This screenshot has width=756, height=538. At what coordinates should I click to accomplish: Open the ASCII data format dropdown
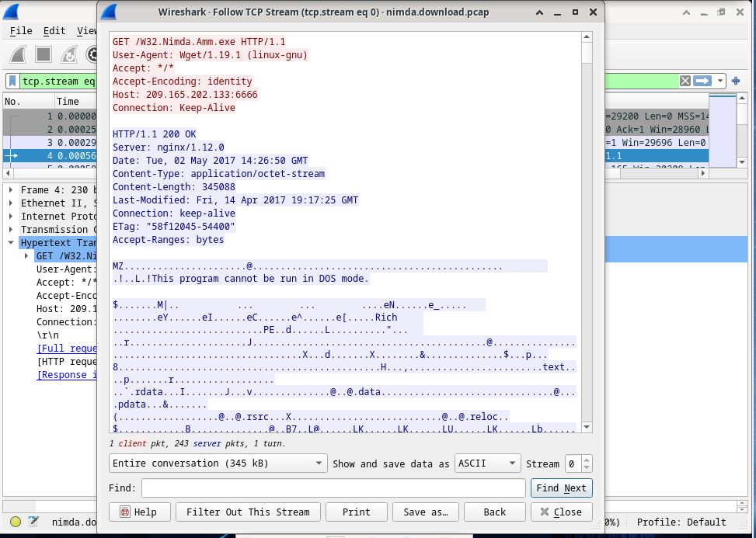click(487, 463)
